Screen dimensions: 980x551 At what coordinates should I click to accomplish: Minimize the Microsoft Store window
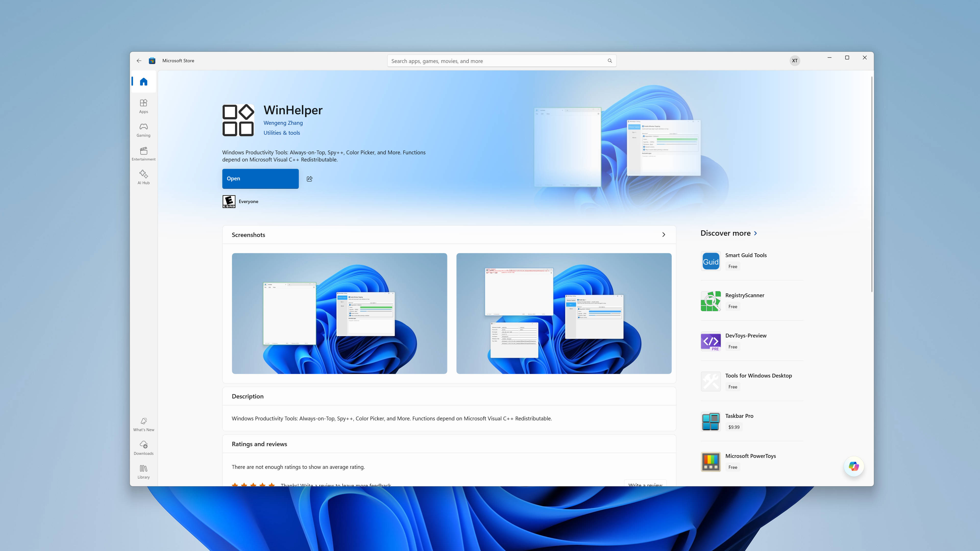point(829,58)
